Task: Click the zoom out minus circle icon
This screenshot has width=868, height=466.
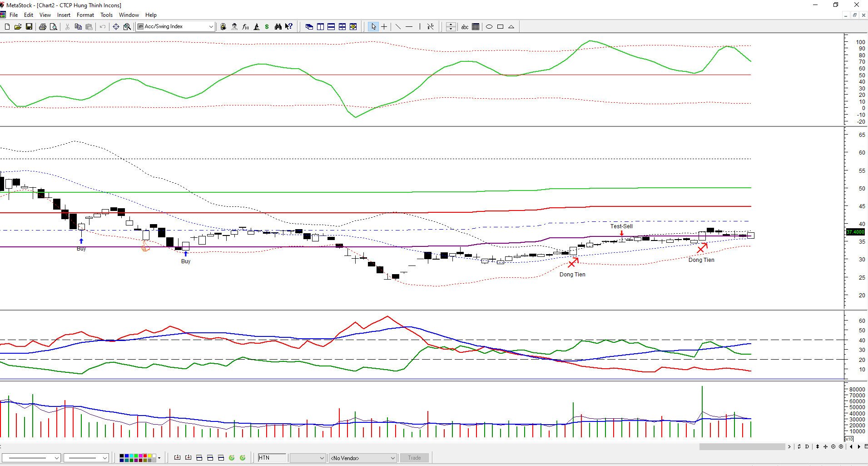Action: pos(833,446)
